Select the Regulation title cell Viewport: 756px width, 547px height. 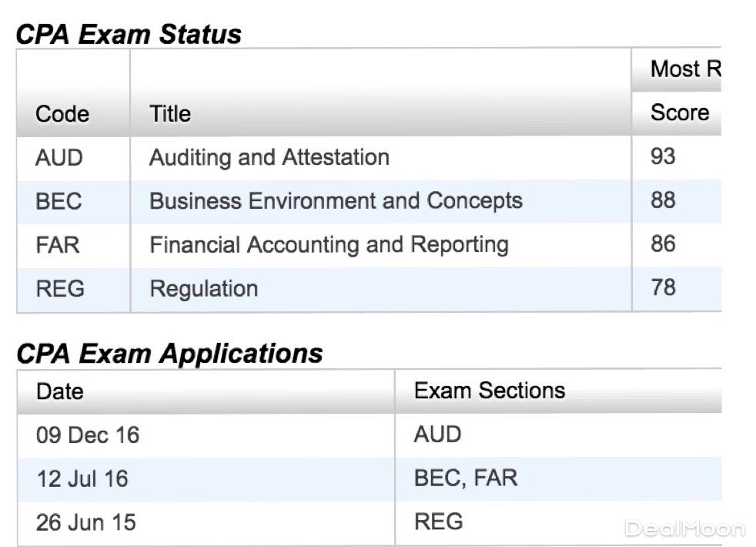[204, 289]
